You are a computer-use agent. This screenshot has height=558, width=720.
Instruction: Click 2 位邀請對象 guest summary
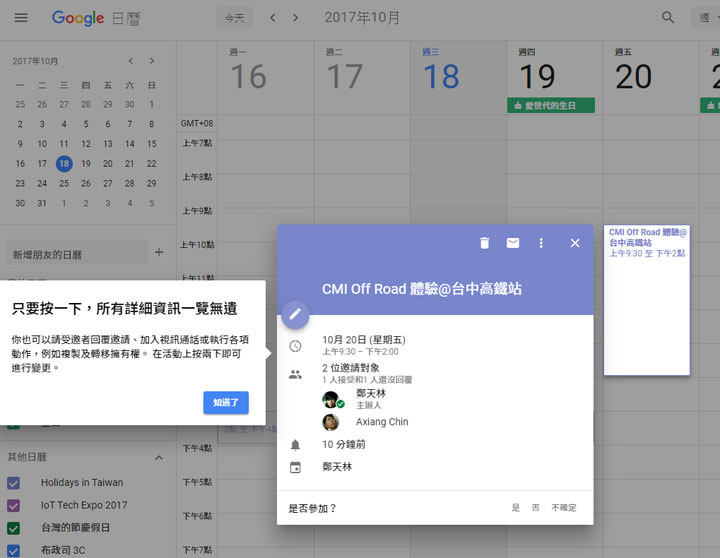tap(351, 368)
